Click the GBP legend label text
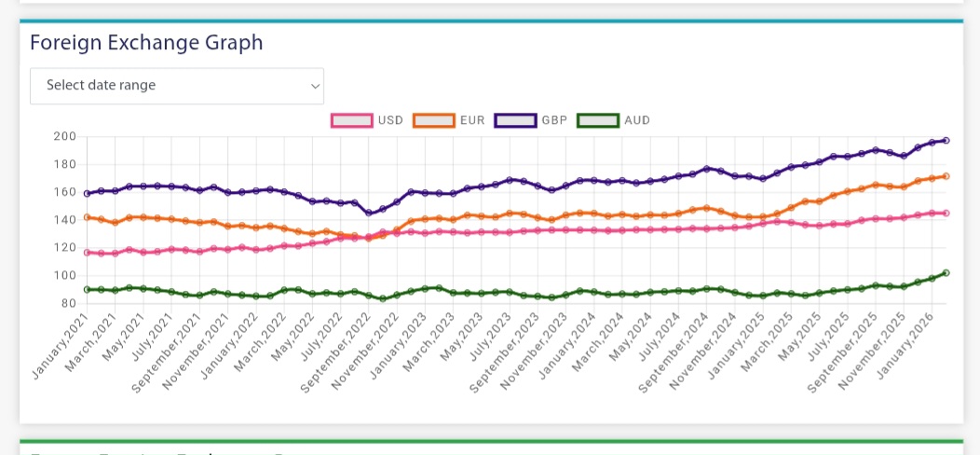 (554, 120)
